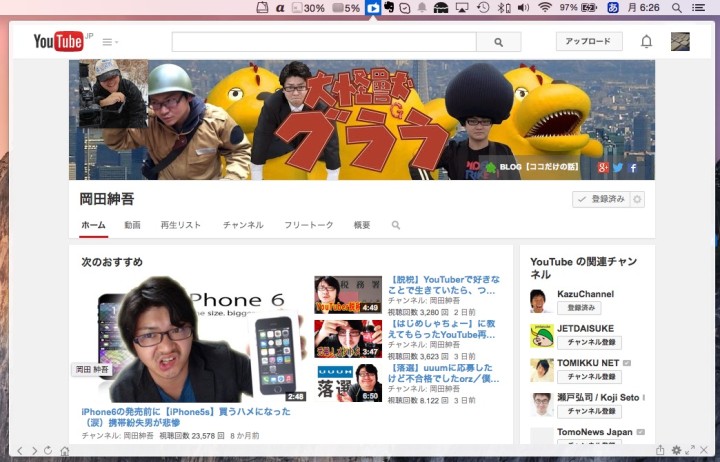Go back with the left arrow
The height and width of the screenshot is (462, 720).
click(x=20, y=451)
